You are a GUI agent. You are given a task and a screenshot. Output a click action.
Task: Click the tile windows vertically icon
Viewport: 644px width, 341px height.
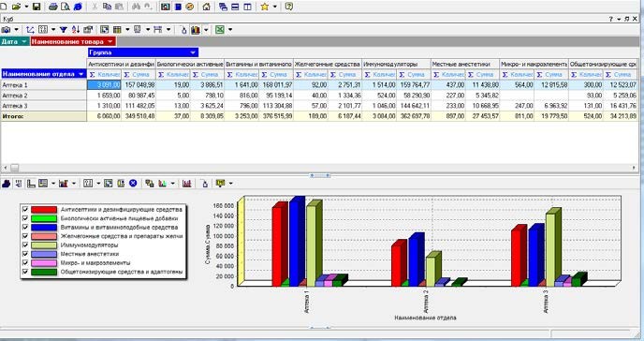pyautogui.click(x=247, y=7)
